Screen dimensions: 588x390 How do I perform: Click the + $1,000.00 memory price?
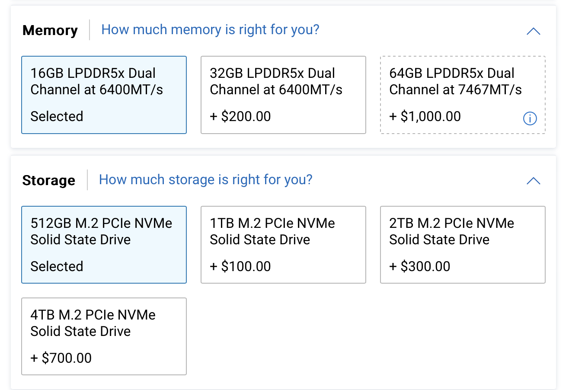point(425,116)
